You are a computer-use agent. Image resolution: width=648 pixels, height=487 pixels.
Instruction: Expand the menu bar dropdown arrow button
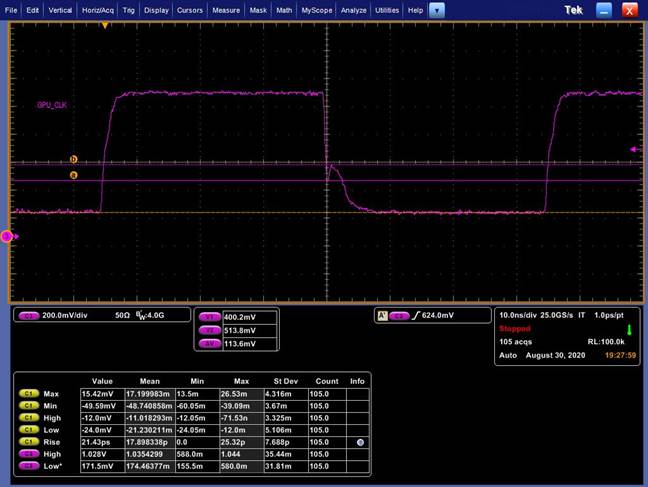[x=437, y=10]
